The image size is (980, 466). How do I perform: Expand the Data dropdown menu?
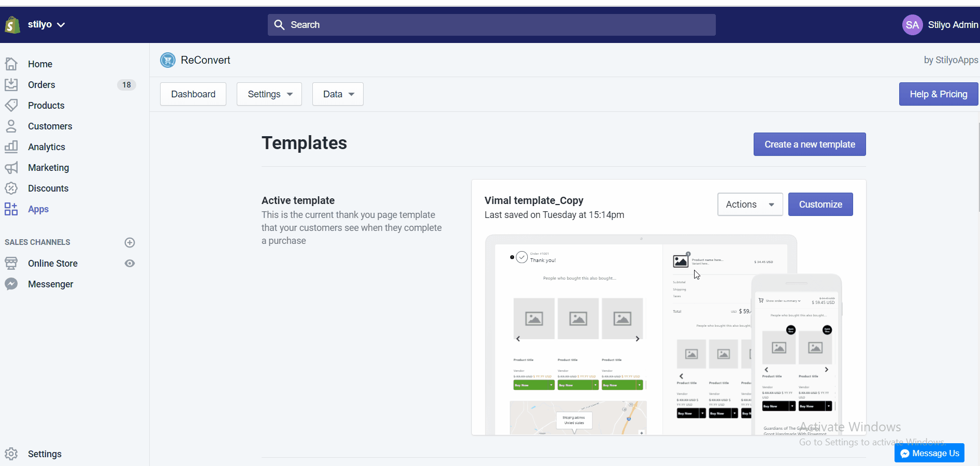(338, 94)
